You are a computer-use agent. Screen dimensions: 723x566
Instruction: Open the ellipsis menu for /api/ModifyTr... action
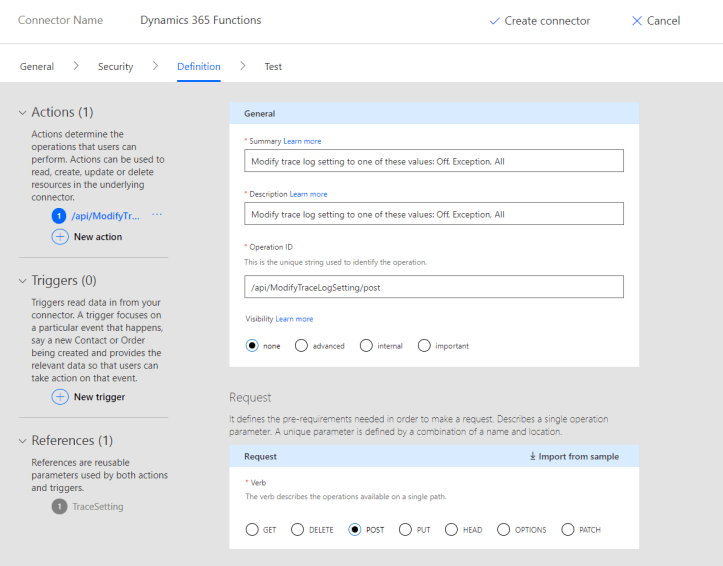[157, 215]
